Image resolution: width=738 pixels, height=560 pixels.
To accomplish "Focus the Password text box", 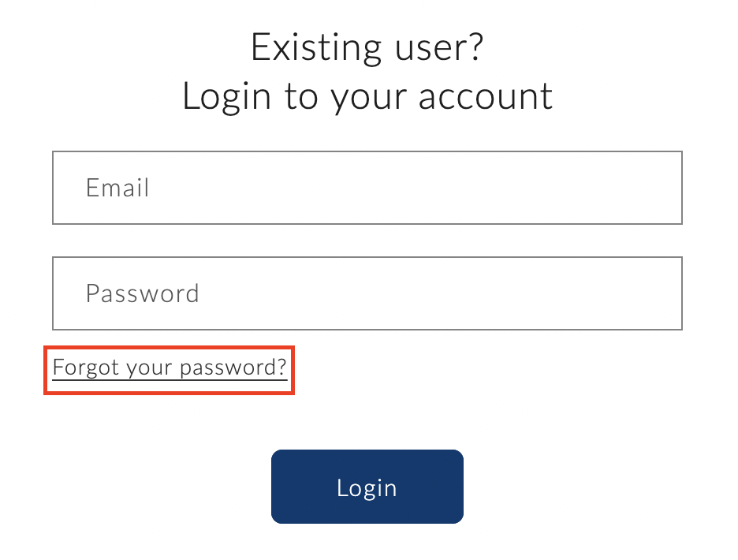I will click(x=367, y=293).
